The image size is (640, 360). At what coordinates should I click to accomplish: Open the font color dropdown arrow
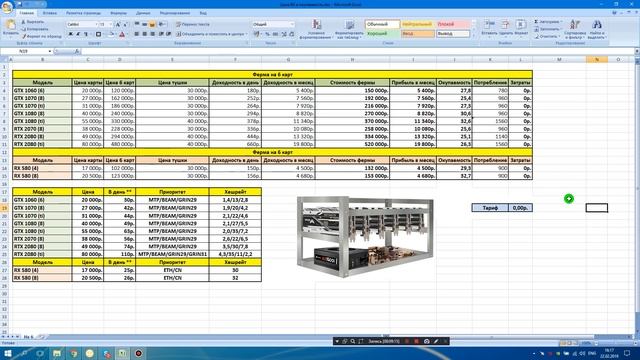[127, 35]
